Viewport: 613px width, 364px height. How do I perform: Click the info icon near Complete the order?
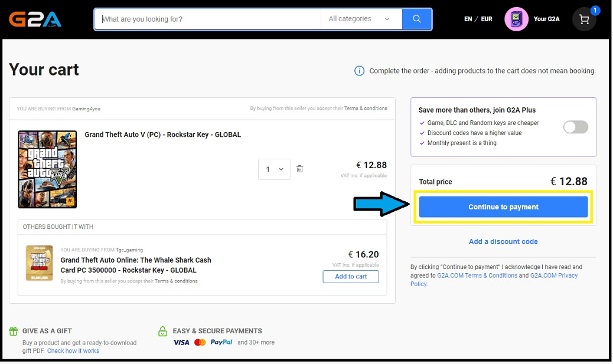click(359, 71)
